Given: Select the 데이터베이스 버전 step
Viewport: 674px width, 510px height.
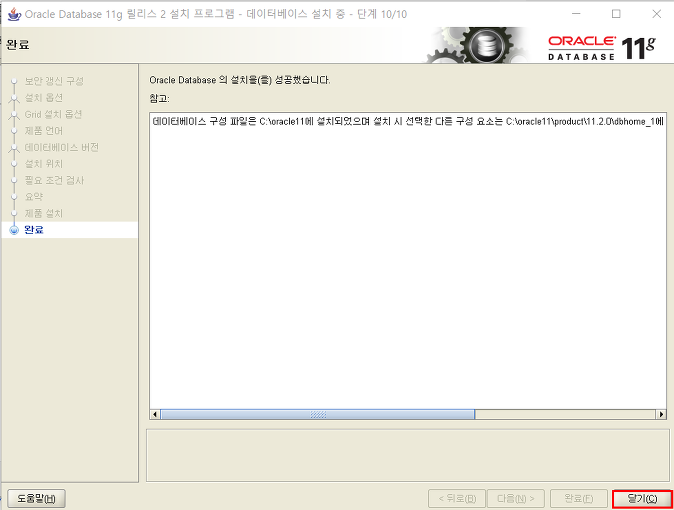Looking at the screenshot, I should pos(61,147).
